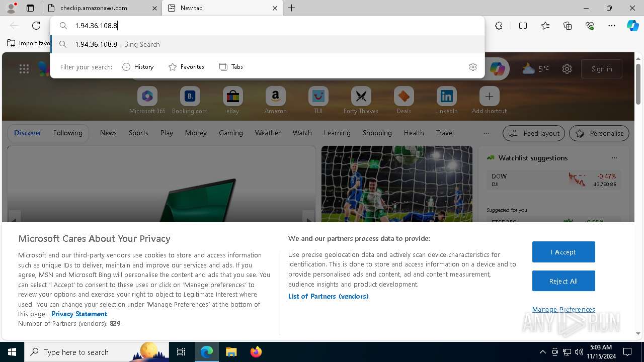Open the Edge profile icon

coord(11,8)
